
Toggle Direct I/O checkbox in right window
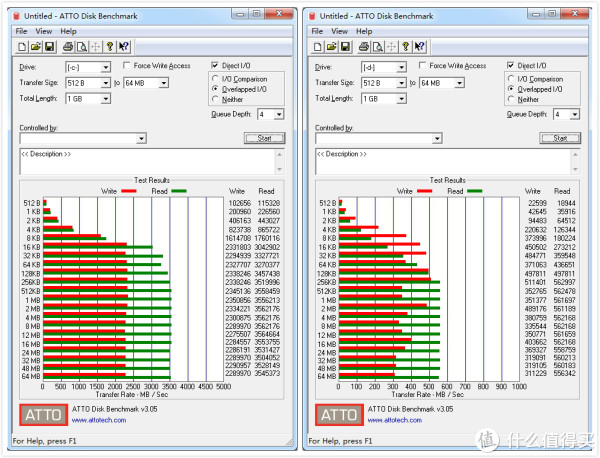(x=510, y=65)
